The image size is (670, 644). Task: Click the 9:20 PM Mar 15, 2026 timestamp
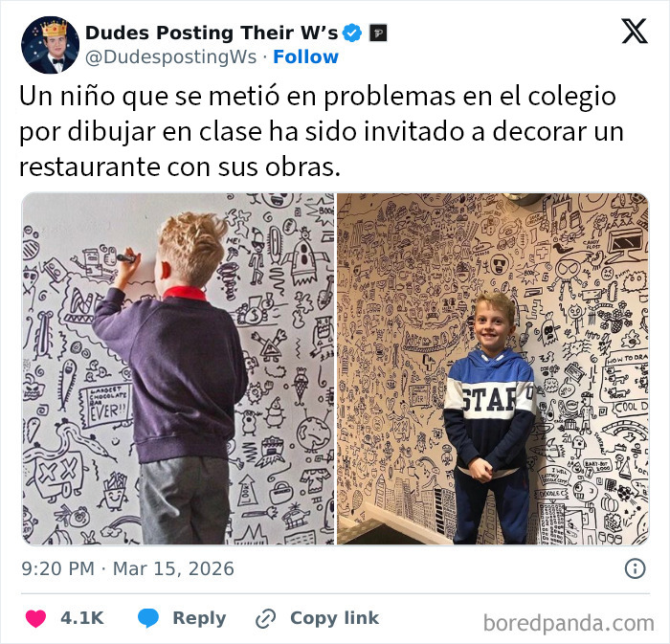[127, 568]
